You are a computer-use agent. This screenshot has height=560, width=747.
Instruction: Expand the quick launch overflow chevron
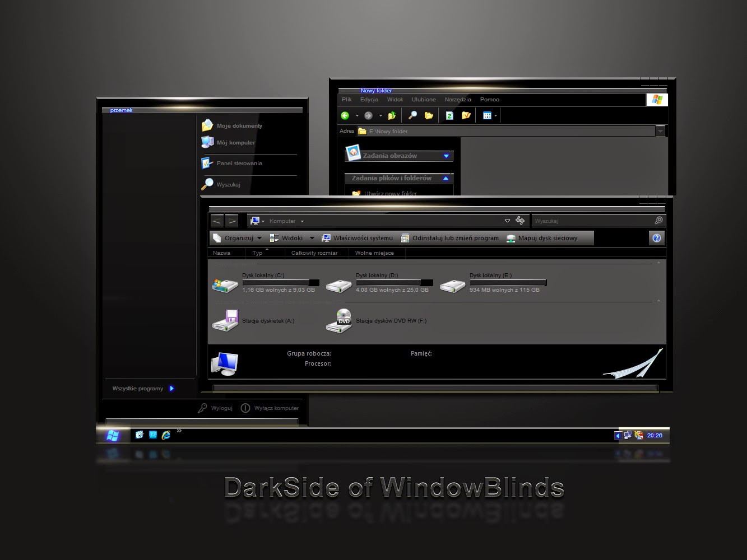179,431
